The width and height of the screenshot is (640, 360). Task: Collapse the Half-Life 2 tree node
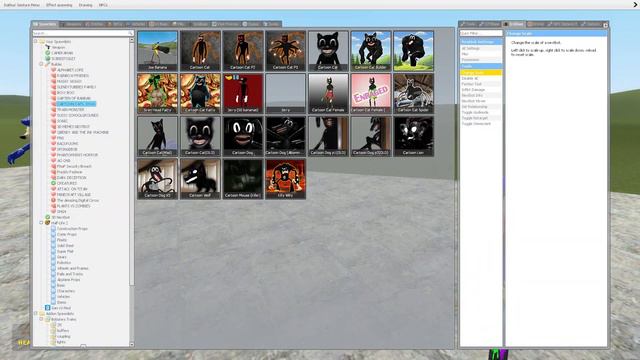41,223
